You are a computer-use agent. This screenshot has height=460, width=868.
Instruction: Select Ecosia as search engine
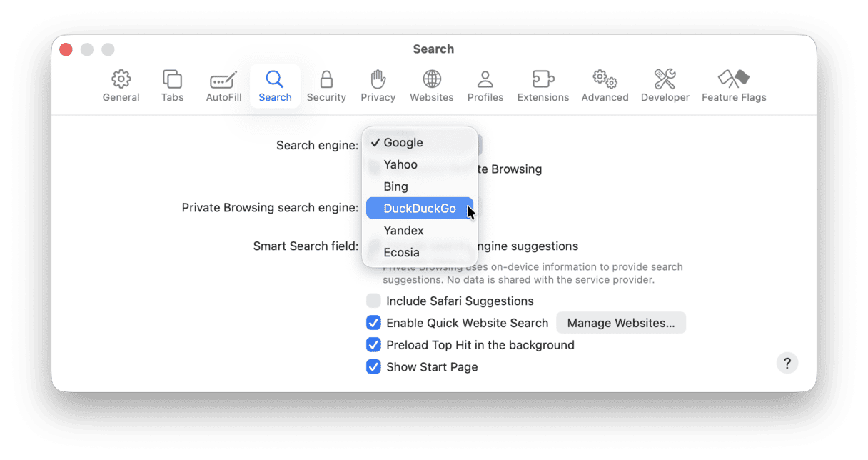tap(401, 252)
